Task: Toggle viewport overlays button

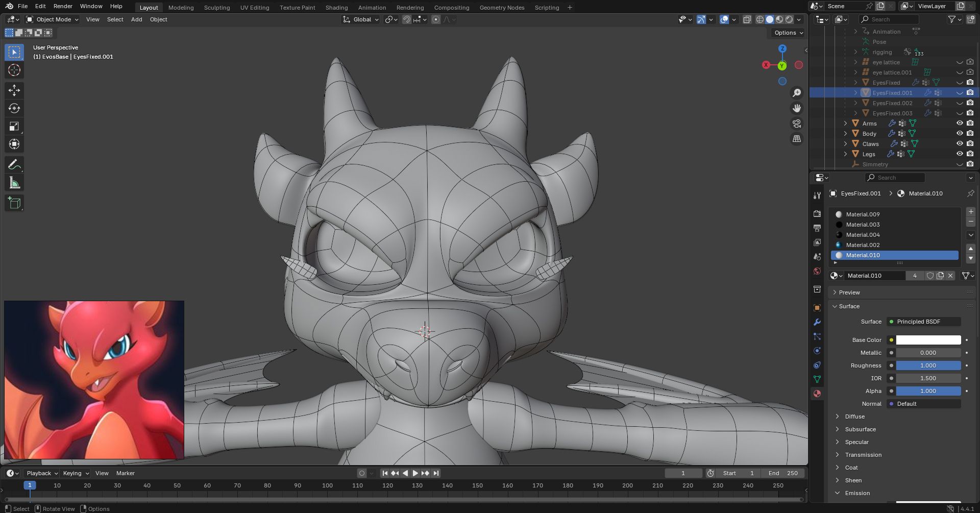Action: tap(724, 19)
